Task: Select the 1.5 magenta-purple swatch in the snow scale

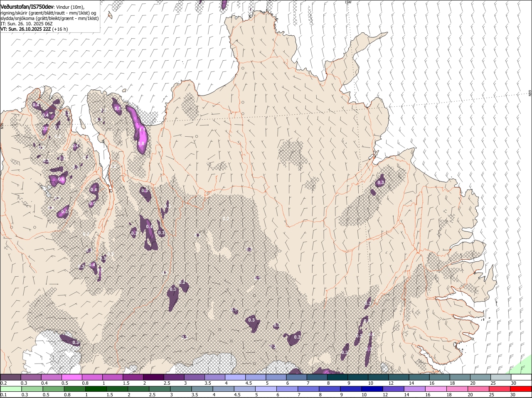Action: pyautogui.click(x=133, y=377)
